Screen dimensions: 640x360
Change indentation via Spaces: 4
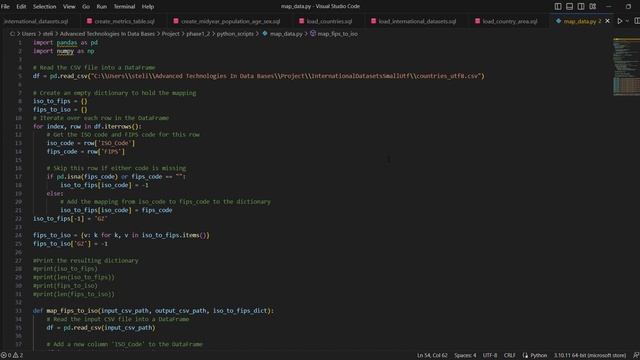click(x=465, y=356)
